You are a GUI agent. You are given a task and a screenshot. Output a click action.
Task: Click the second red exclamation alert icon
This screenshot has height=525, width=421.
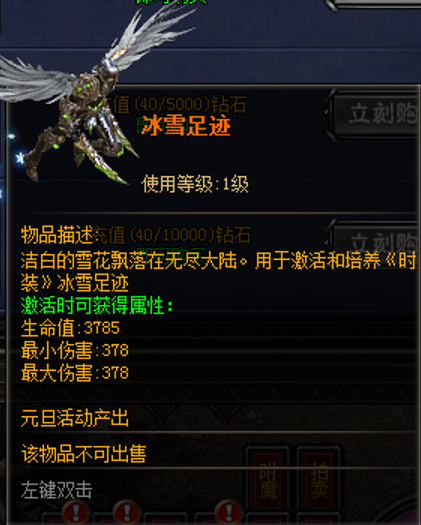127,512
